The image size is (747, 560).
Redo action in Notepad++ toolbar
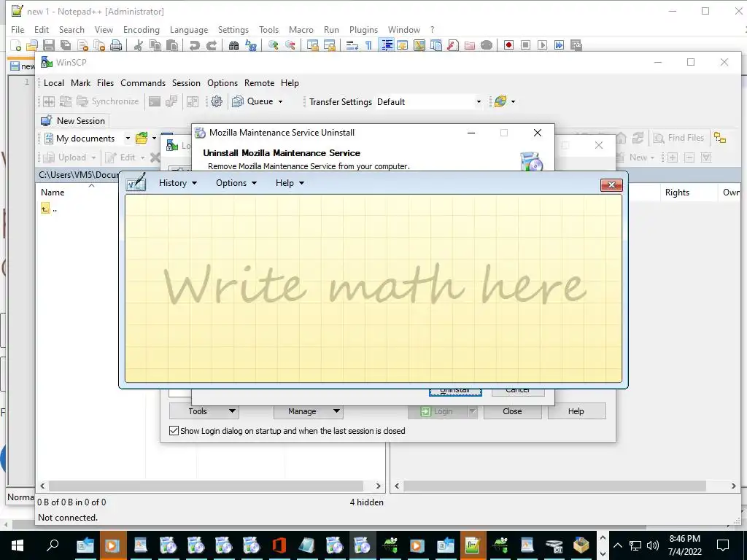click(211, 45)
